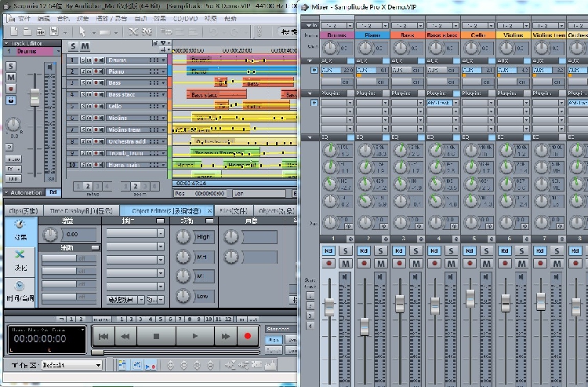Click the play/record icon in bottom toolbar

coord(151,365)
